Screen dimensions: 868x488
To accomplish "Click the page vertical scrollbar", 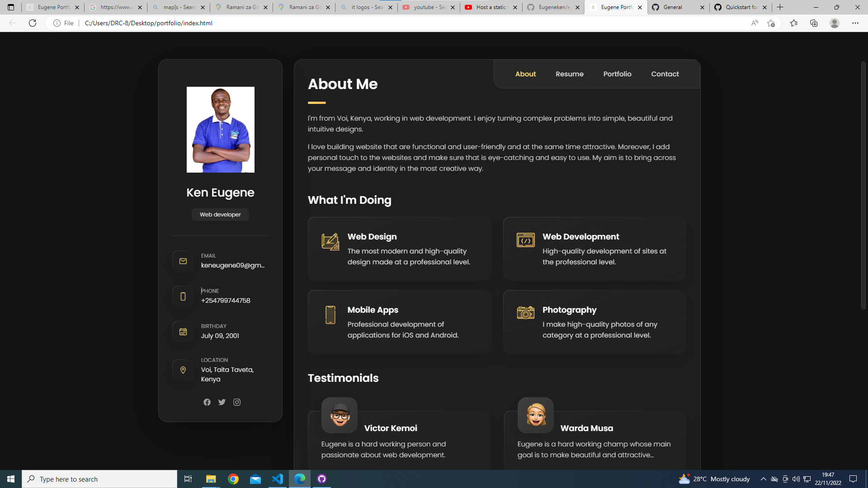I will pos(863,185).
